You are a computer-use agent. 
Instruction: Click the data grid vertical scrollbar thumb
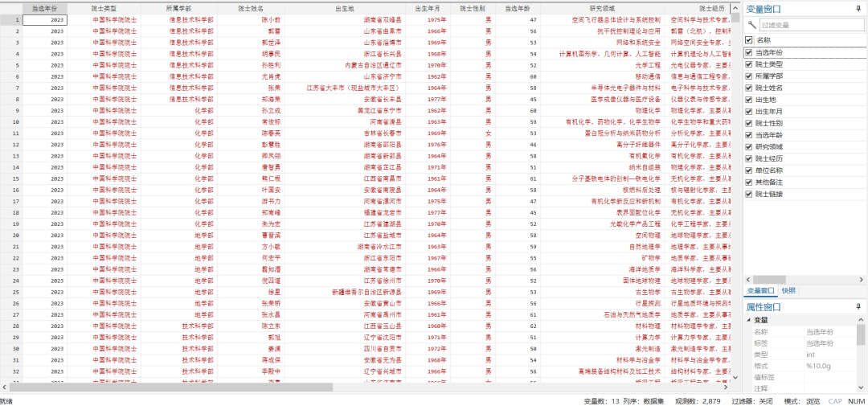(735, 16)
